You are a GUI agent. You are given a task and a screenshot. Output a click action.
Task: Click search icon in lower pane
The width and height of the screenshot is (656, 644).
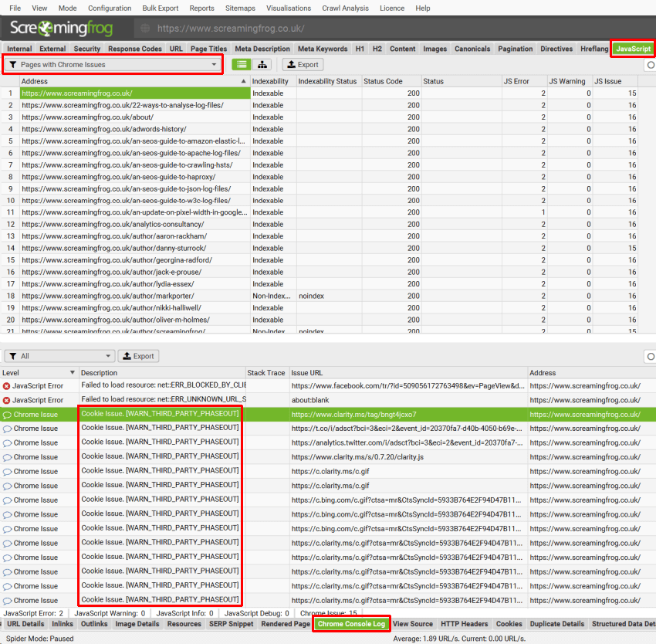click(651, 356)
